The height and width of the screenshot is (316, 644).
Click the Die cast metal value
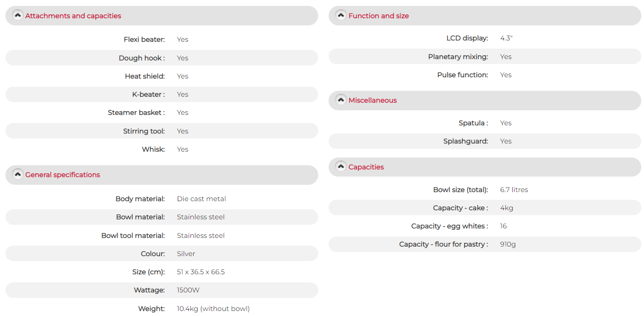point(201,199)
